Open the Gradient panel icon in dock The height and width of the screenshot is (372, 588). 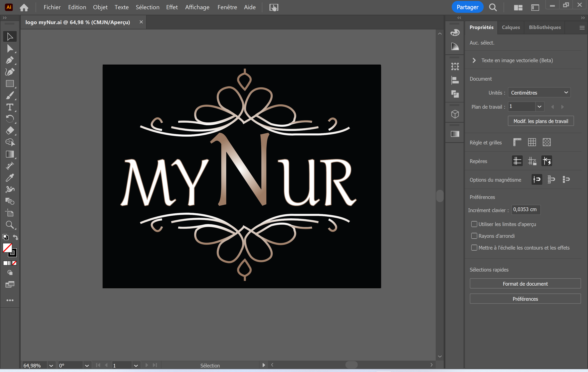tap(455, 134)
